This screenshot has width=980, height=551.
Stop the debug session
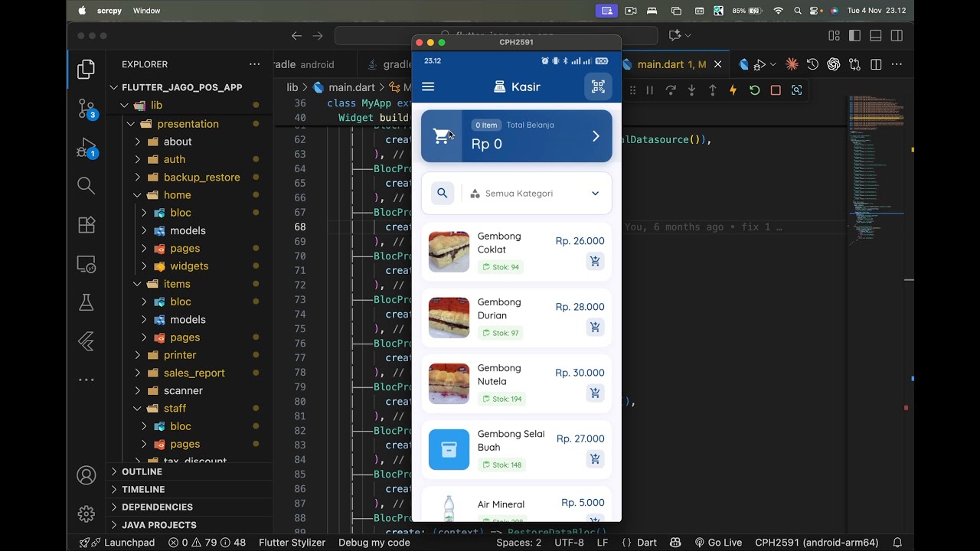point(776,90)
